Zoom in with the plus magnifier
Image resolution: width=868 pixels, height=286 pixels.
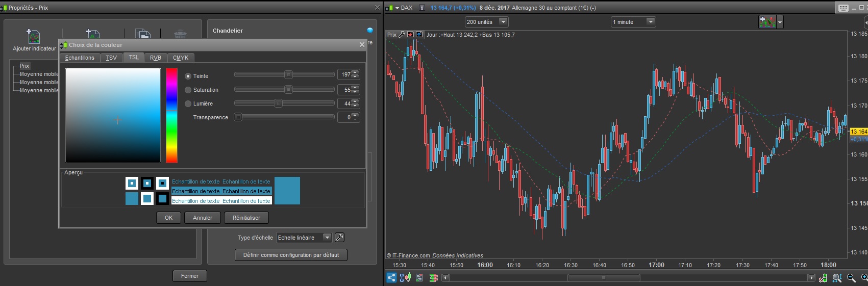pyautogui.click(x=864, y=278)
